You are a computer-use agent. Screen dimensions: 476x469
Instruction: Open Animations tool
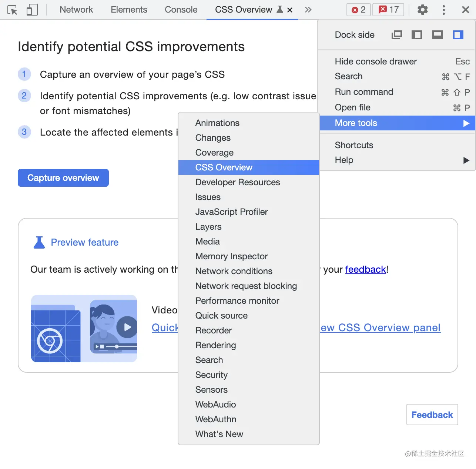pos(248,123)
